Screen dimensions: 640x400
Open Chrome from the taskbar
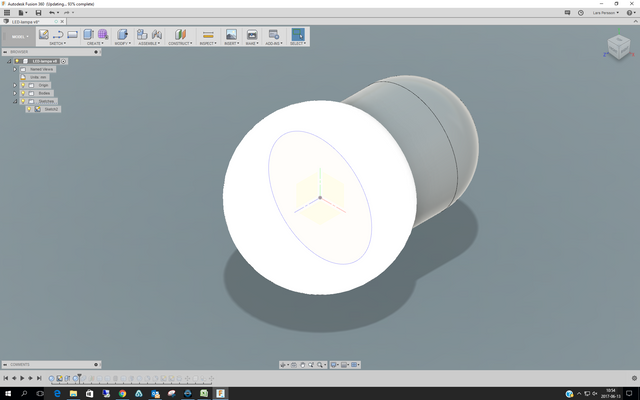coord(122,393)
